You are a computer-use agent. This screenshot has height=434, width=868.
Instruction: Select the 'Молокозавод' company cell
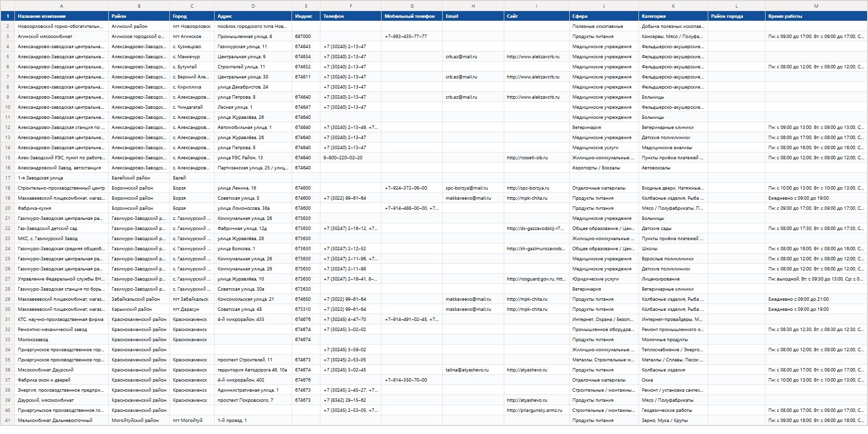click(x=62, y=340)
